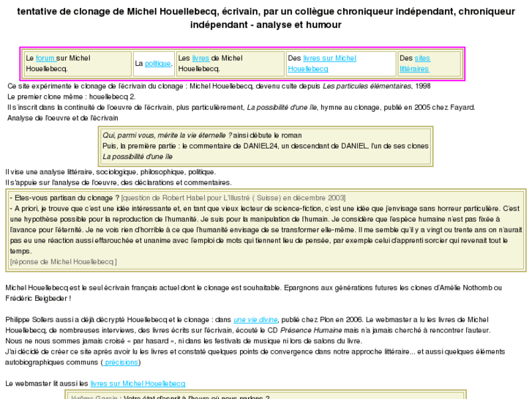Image resolution: width=532 pixels, height=399 pixels.
Task: Open the 'une vie divine' book link
Action: (x=255, y=319)
